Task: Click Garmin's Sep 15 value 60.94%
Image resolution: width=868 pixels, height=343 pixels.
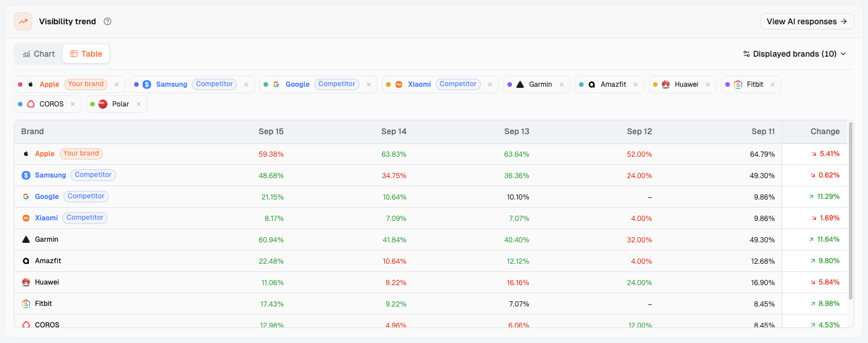Action: pos(272,239)
